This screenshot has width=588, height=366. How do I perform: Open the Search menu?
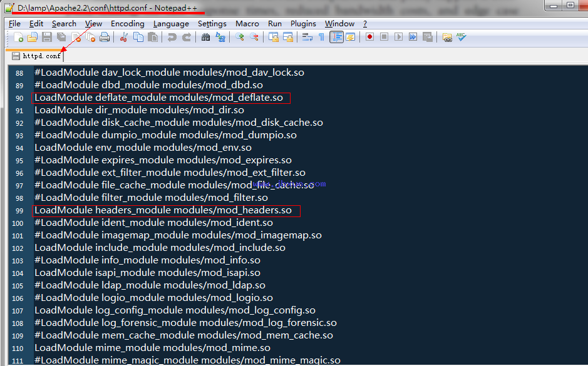[64, 24]
